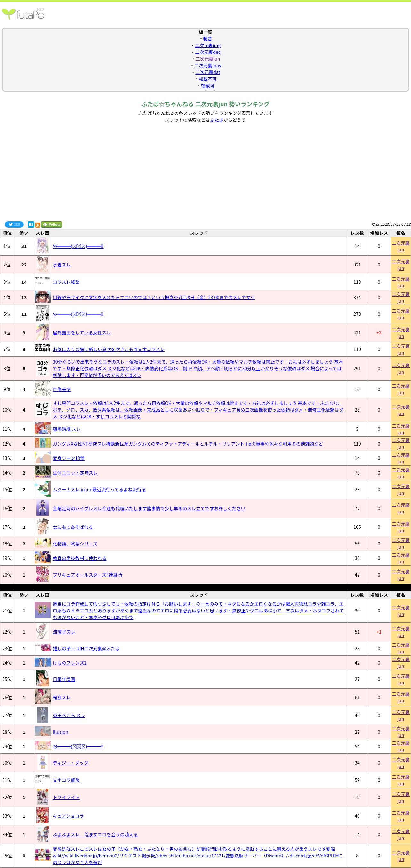Click 勢い header in top table
Screen dimensions: 411x868
click(x=24, y=233)
